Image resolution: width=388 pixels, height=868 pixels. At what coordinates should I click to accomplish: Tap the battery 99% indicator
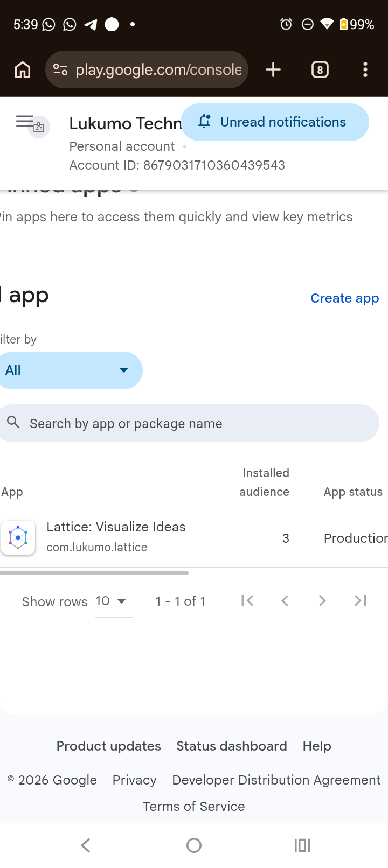357,24
